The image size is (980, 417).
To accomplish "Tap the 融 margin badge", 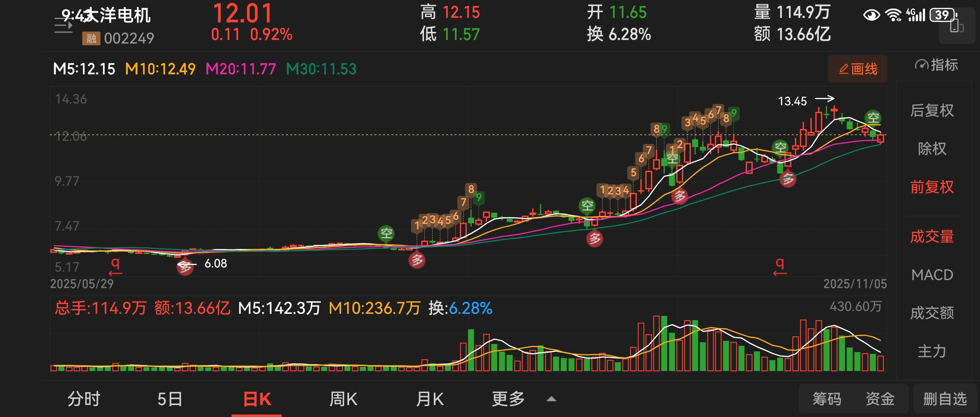I will tap(91, 38).
